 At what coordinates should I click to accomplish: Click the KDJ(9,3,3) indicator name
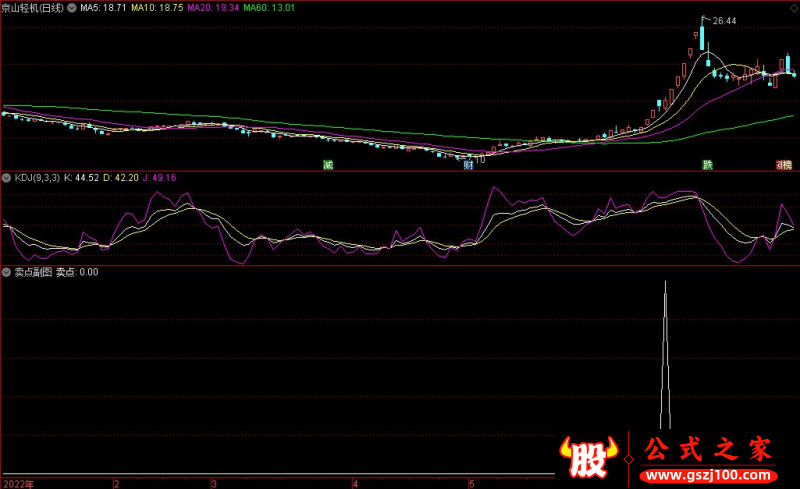click(x=37, y=178)
